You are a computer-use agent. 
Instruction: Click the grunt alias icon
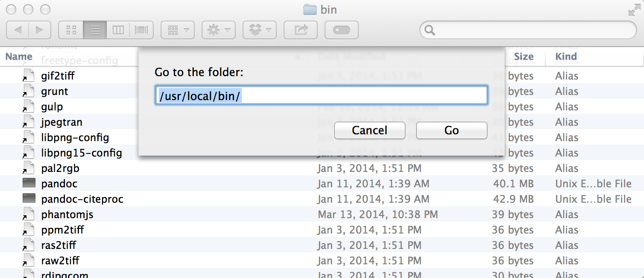tap(28, 91)
